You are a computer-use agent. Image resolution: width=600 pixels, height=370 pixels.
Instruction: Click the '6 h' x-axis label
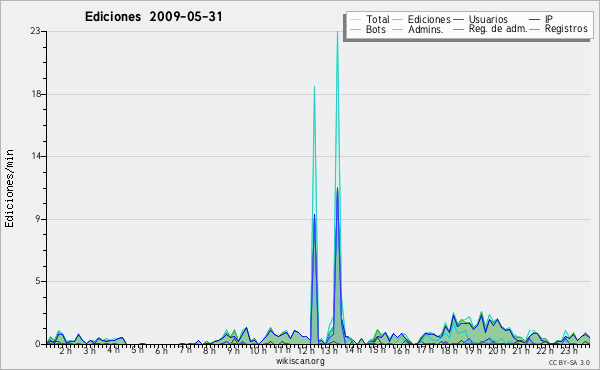click(x=161, y=350)
